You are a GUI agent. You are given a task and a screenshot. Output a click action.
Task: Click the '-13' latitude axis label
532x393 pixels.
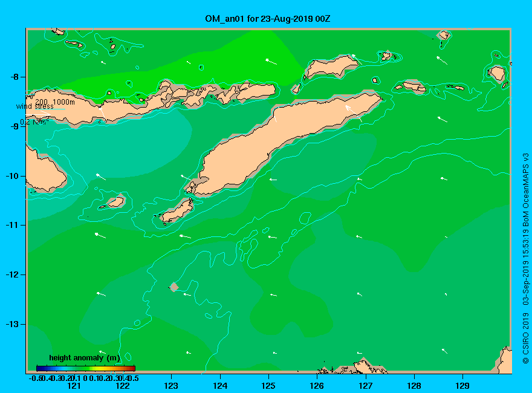coord(13,324)
